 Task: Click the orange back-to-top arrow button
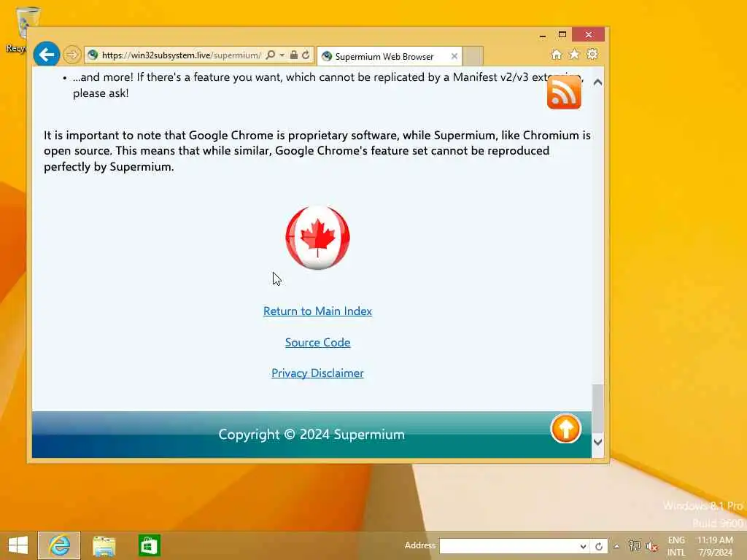point(566,429)
